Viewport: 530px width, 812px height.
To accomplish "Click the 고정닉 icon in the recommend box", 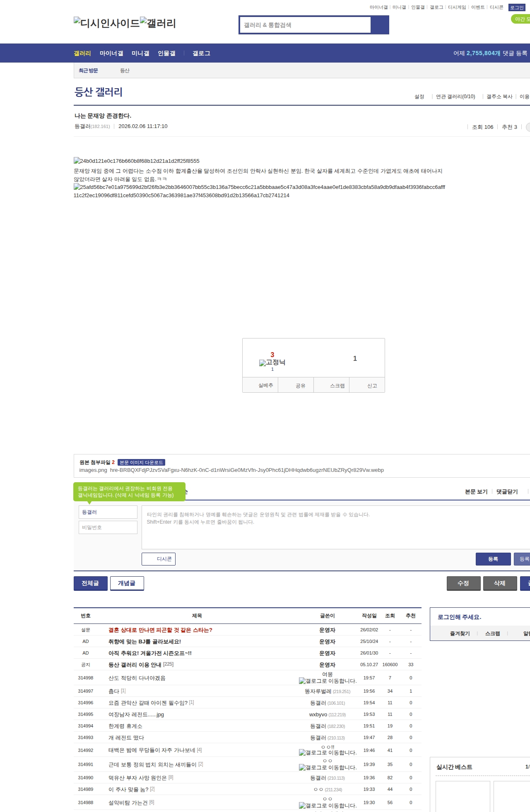I will point(272,362).
